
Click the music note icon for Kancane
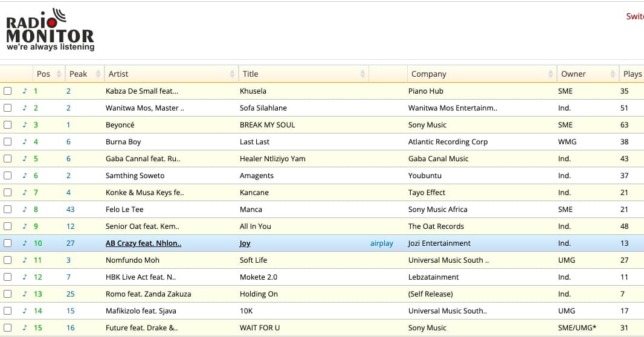pyautogui.click(x=25, y=193)
